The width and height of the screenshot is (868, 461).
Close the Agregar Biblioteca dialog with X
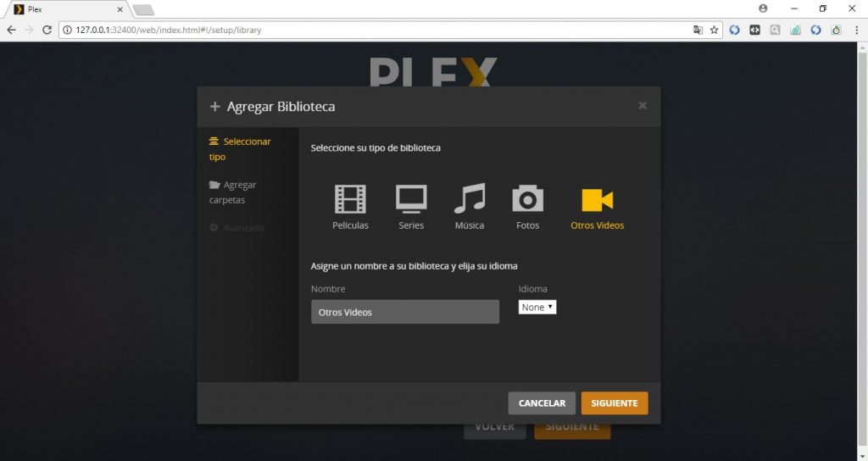coord(643,106)
